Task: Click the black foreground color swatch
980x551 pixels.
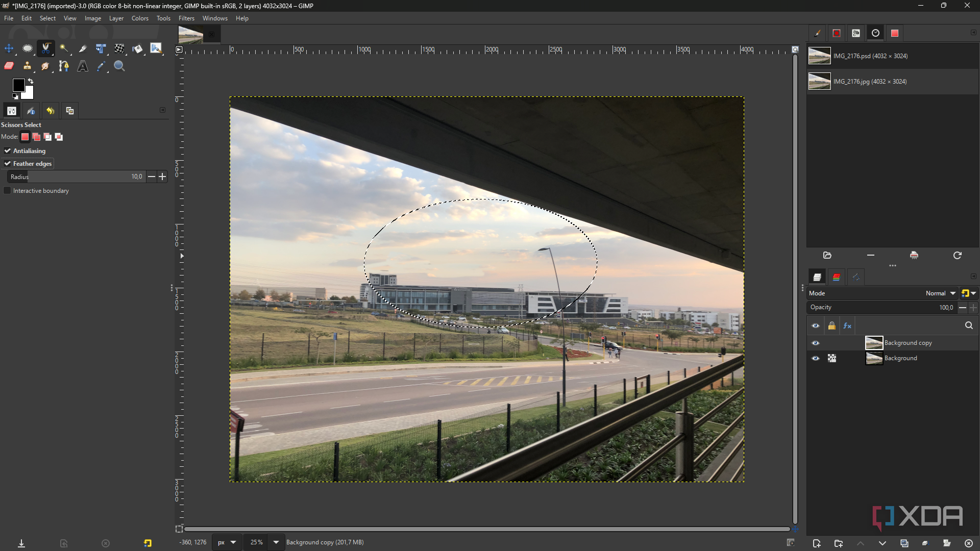Action: pos(18,85)
